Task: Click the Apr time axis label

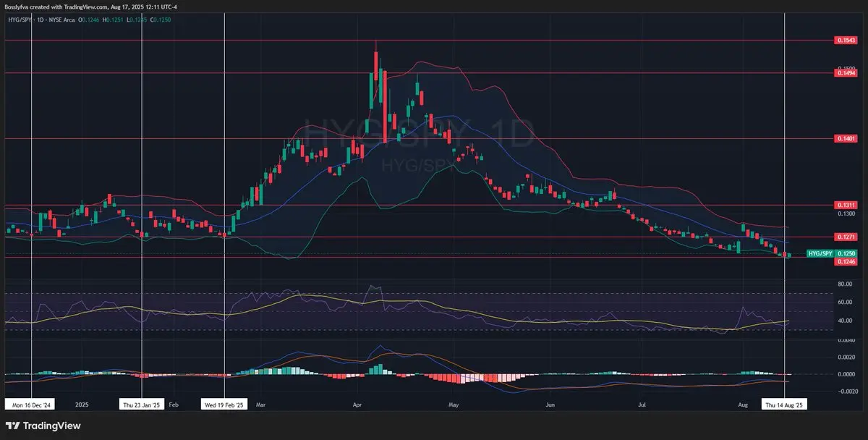Action: 357,405
